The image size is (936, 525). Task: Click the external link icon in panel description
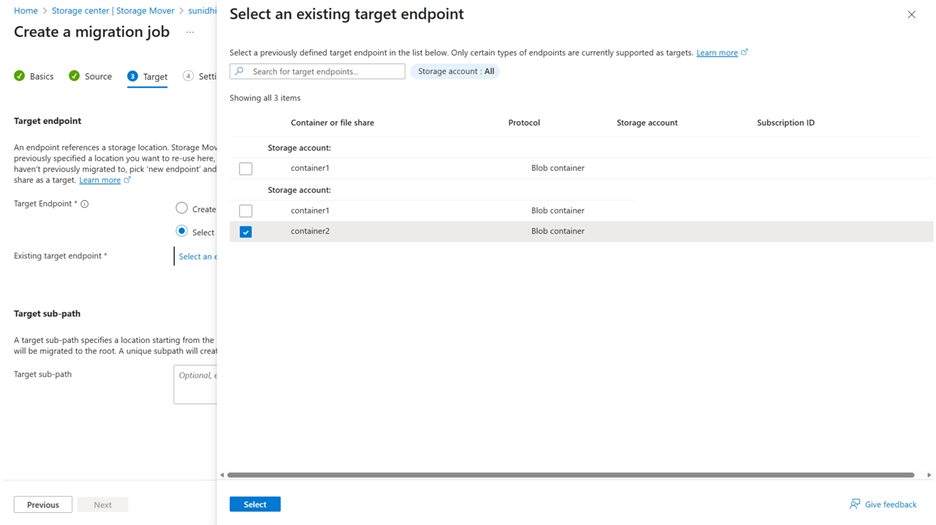[745, 52]
